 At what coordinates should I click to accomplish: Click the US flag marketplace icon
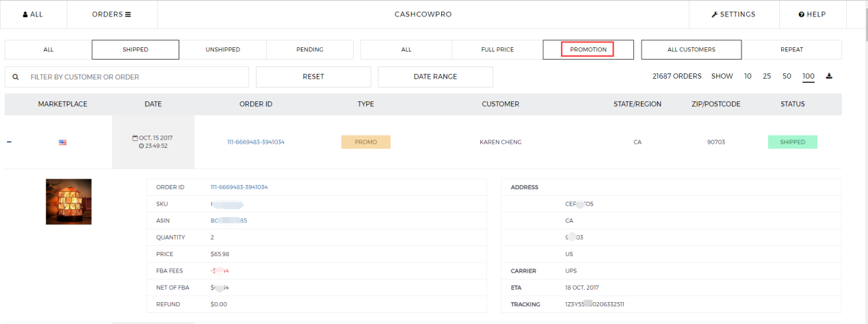click(62, 142)
